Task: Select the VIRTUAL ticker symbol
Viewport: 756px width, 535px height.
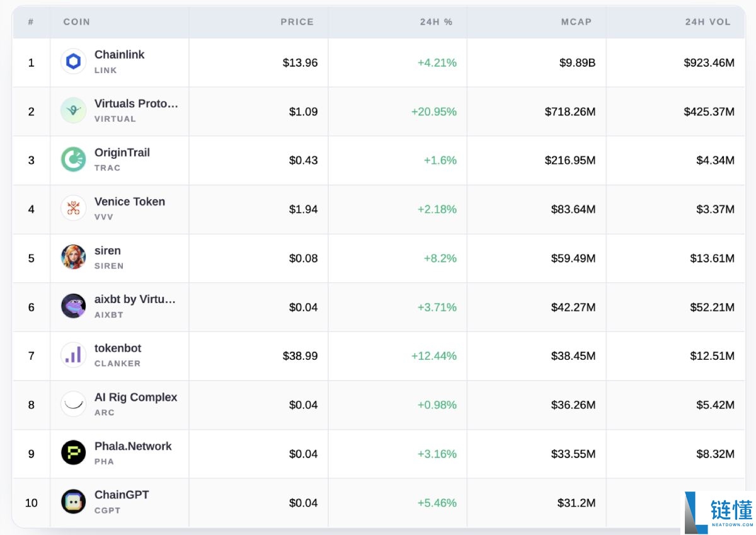Action: tap(115, 119)
